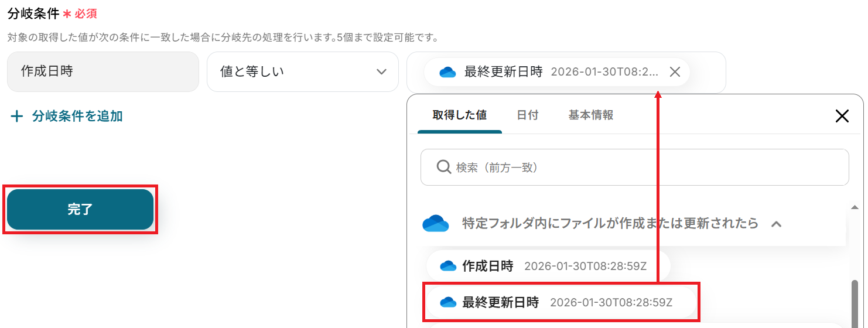
Task: Click the OneDrive icon in the 最終更新日時 chip
Action: [447, 72]
